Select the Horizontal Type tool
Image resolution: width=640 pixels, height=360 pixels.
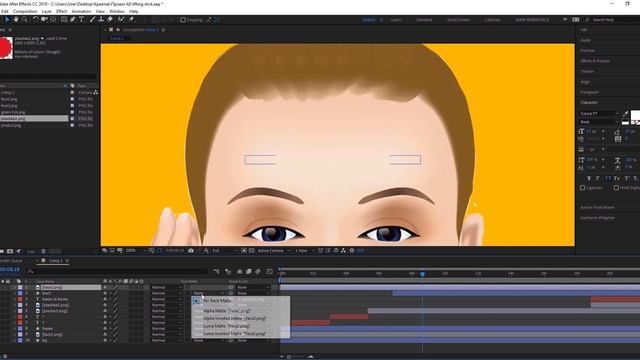click(81, 19)
